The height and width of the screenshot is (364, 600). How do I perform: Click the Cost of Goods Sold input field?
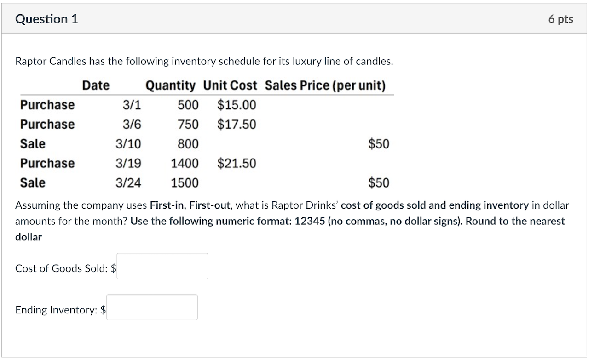(162, 266)
